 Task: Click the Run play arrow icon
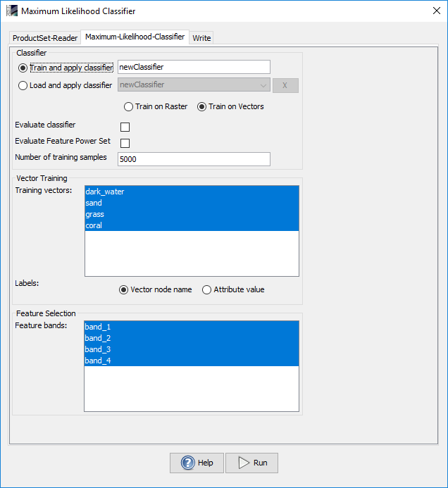point(244,463)
